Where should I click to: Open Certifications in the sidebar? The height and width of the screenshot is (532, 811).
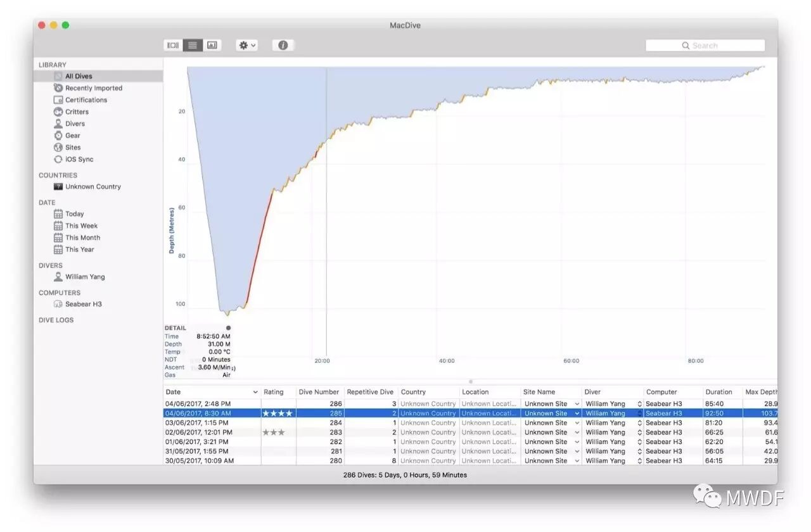coord(86,100)
